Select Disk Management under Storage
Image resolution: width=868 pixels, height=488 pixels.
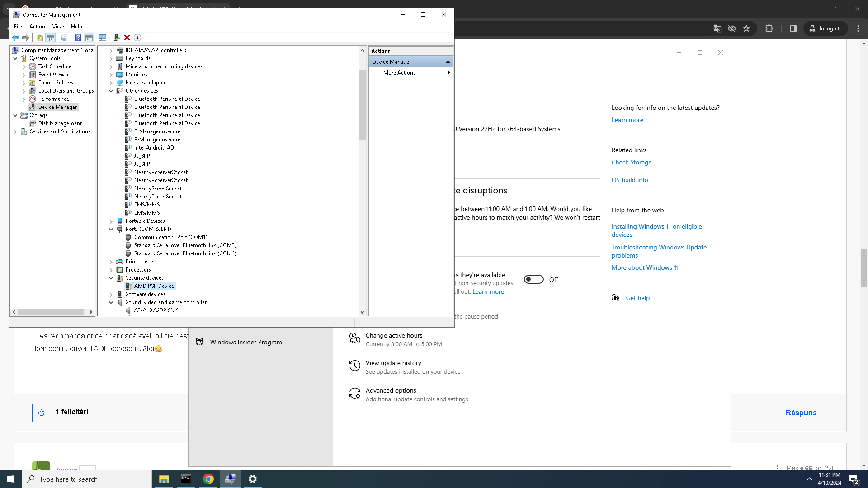60,123
